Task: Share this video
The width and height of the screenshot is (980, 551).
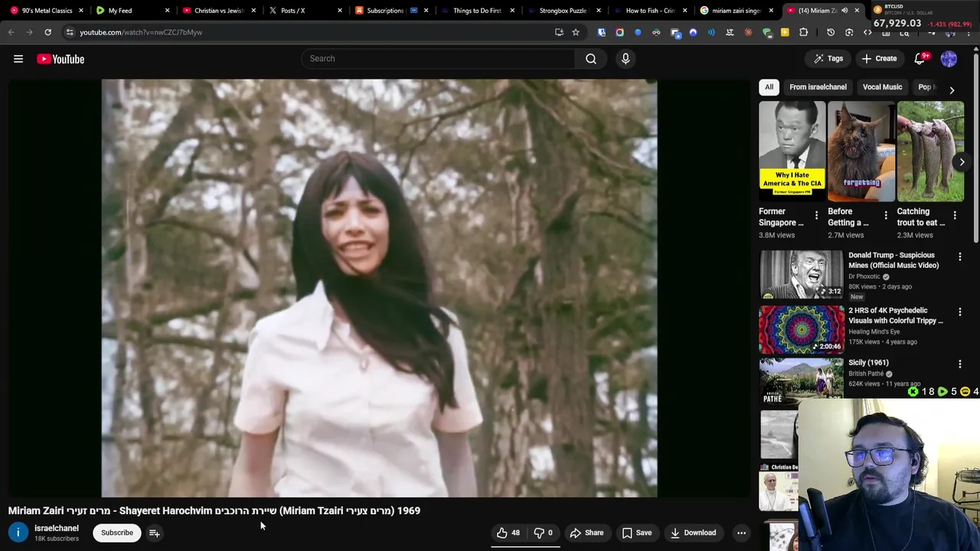Action: [586, 533]
